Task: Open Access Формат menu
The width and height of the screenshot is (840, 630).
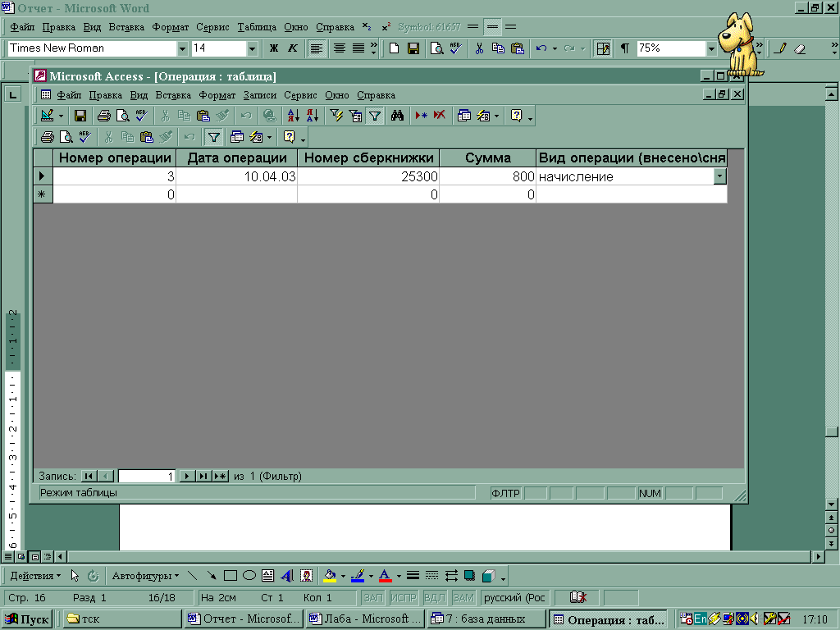Action: point(217,95)
